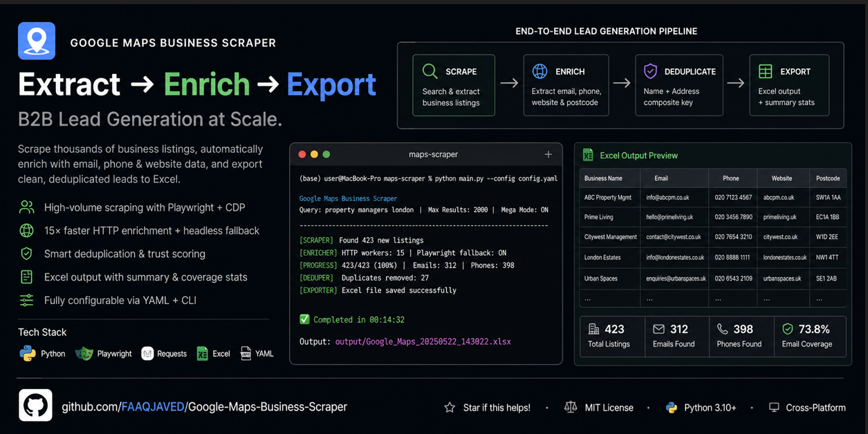Select the DEDUPLICATE pipeline step card
Screen dimensions: 868x434
678,85
